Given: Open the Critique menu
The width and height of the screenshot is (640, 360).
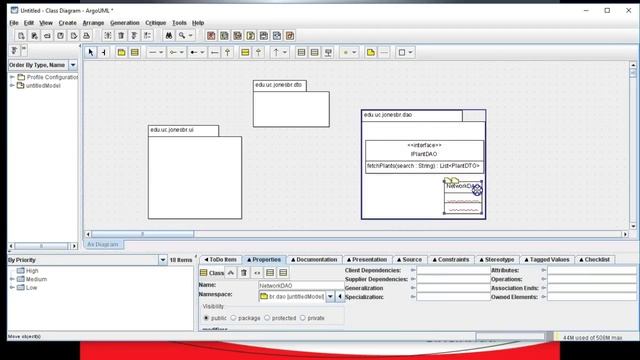Looking at the screenshot, I should point(156,23).
